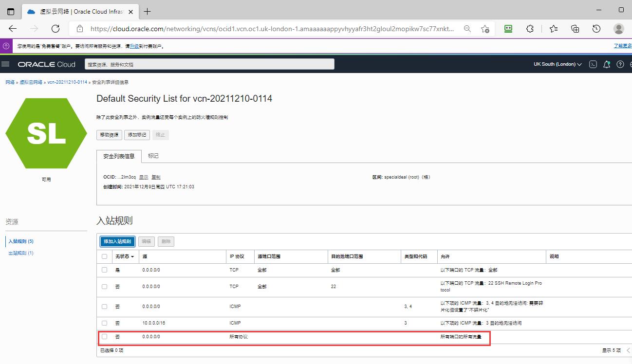
Task: Open the UK South (London) region dropdown
Action: point(558,64)
